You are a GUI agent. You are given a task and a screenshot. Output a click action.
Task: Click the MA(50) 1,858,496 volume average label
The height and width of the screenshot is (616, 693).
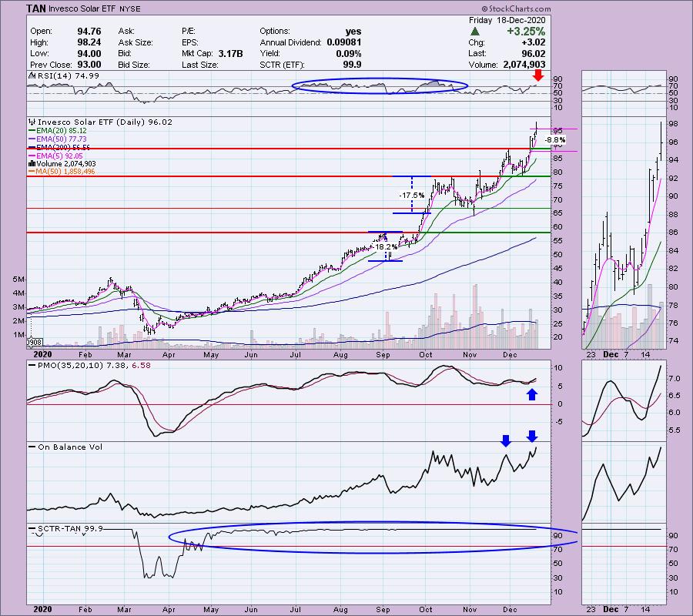point(66,171)
